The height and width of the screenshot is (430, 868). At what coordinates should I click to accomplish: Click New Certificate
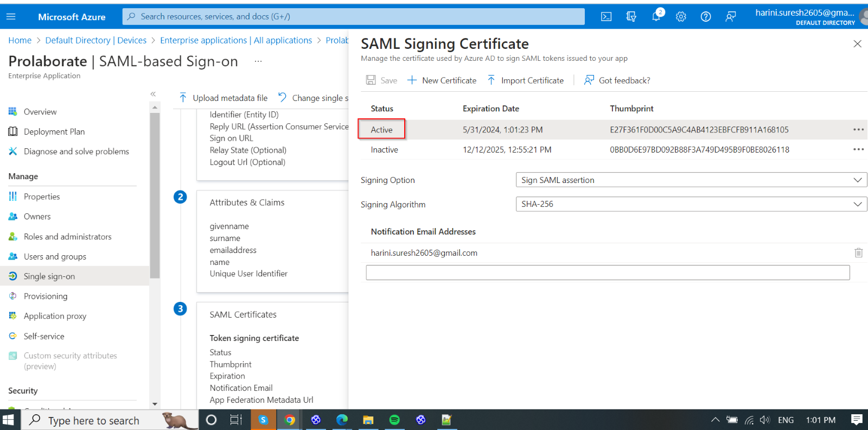(x=442, y=80)
